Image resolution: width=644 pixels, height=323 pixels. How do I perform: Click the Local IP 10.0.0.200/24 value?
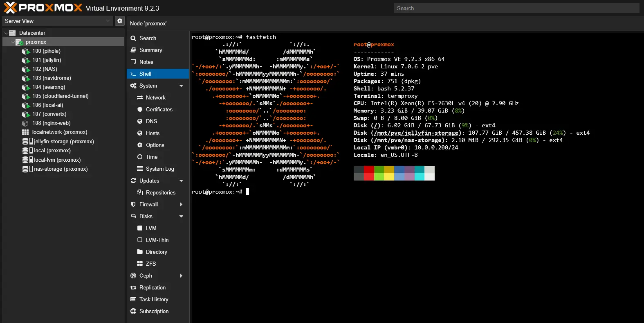(x=436, y=147)
